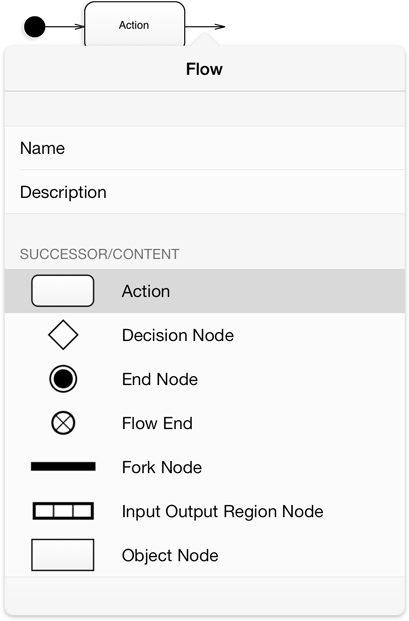This screenshot has width=409, height=621.
Task: Click the Name field
Action: [x=205, y=148]
